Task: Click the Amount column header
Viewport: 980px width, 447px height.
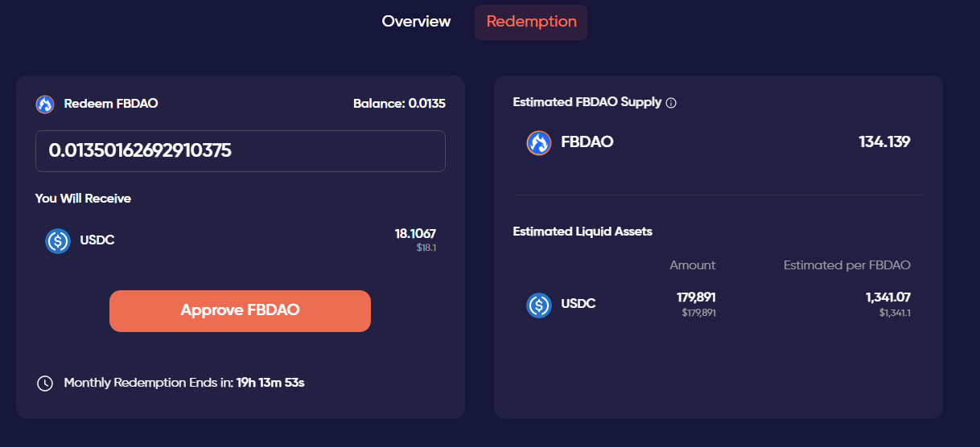Action: 692,265
